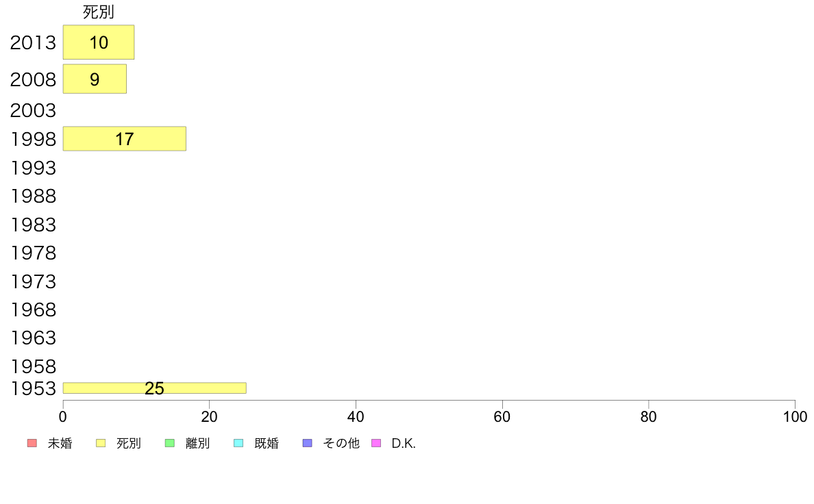Select the 2008 bar showing 9
Viewport: 814px width, 504px height.
(95, 79)
